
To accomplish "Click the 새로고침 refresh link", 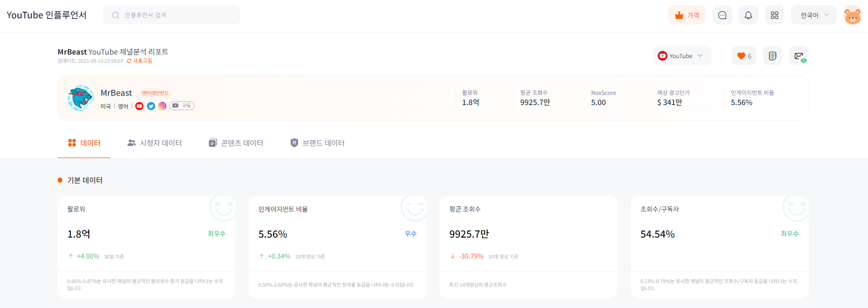I will 139,61.
